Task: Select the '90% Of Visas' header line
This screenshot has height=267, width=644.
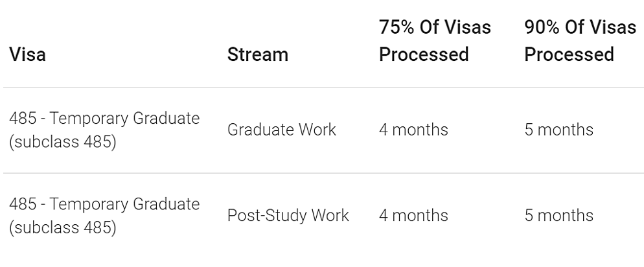Action: (581, 27)
